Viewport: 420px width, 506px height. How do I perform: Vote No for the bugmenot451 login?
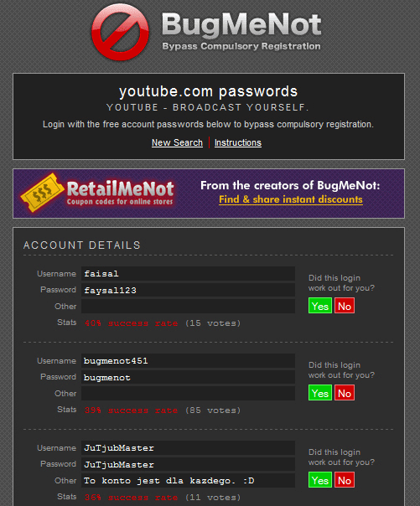click(x=345, y=393)
